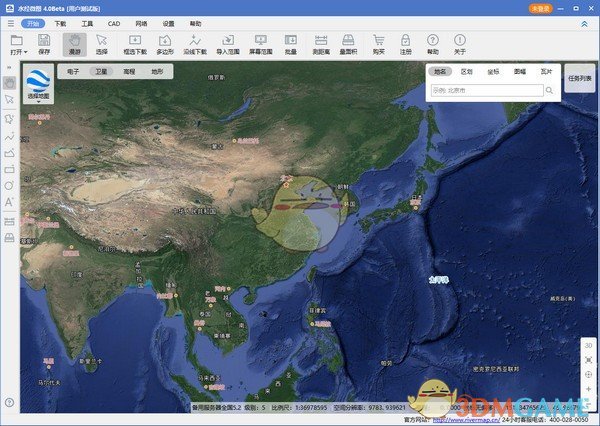Start 框选下载 box-select download
This screenshot has width=600, height=426.
pos(135,44)
